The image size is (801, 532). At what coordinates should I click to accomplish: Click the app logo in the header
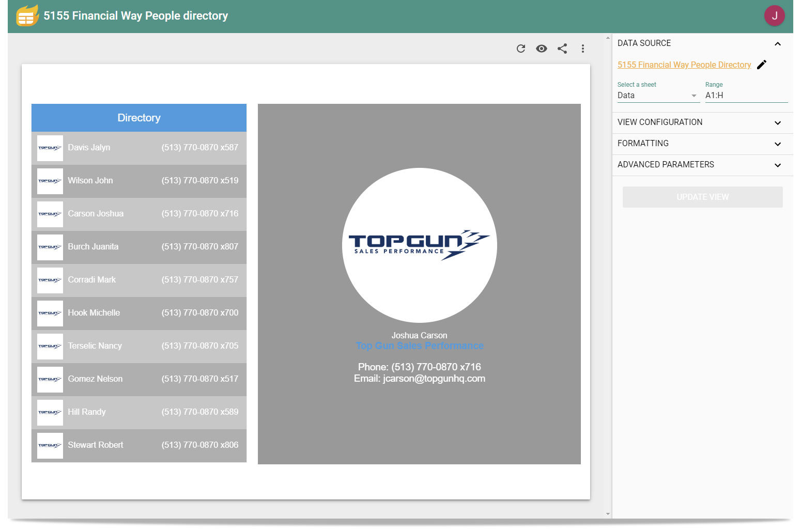(x=27, y=15)
